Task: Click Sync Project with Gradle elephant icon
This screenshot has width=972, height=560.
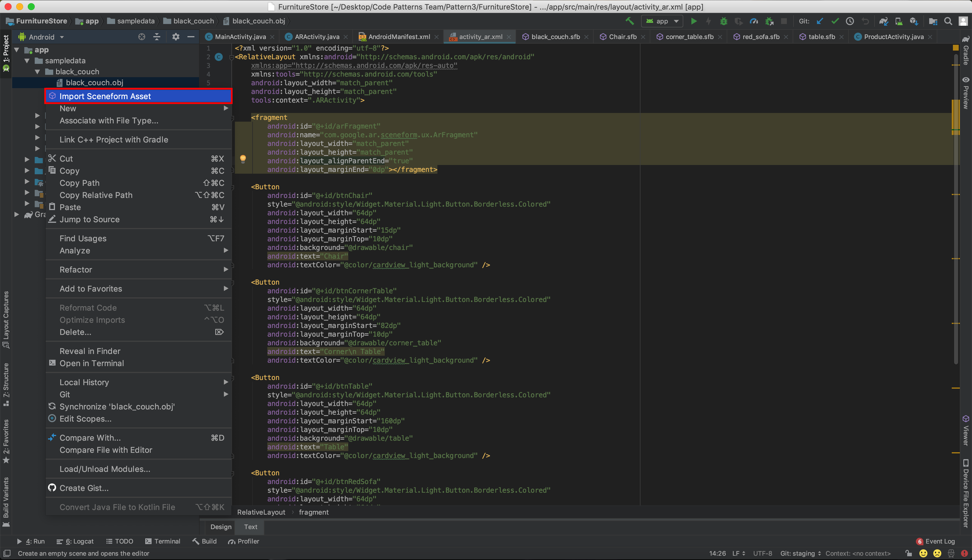Action: coord(883,21)
